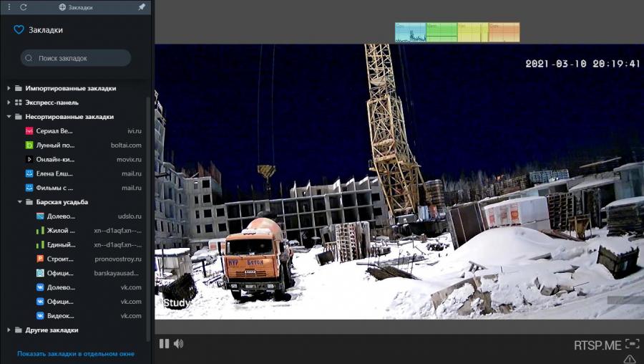This screenshot has width=644, height=364.
Task: Open the Лунный boltai.com bookmark
Action: (x=54, y=145)
